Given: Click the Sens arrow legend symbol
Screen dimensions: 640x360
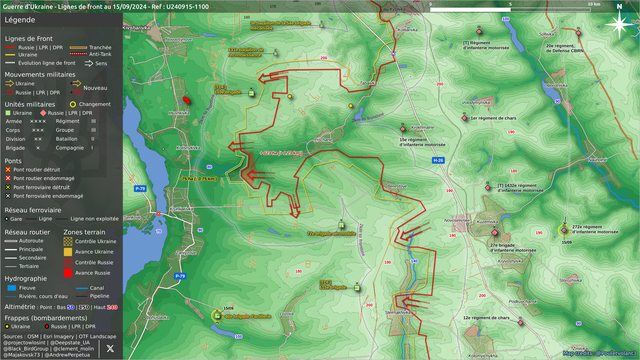Looking at the screenshot, I should (89, 63).
